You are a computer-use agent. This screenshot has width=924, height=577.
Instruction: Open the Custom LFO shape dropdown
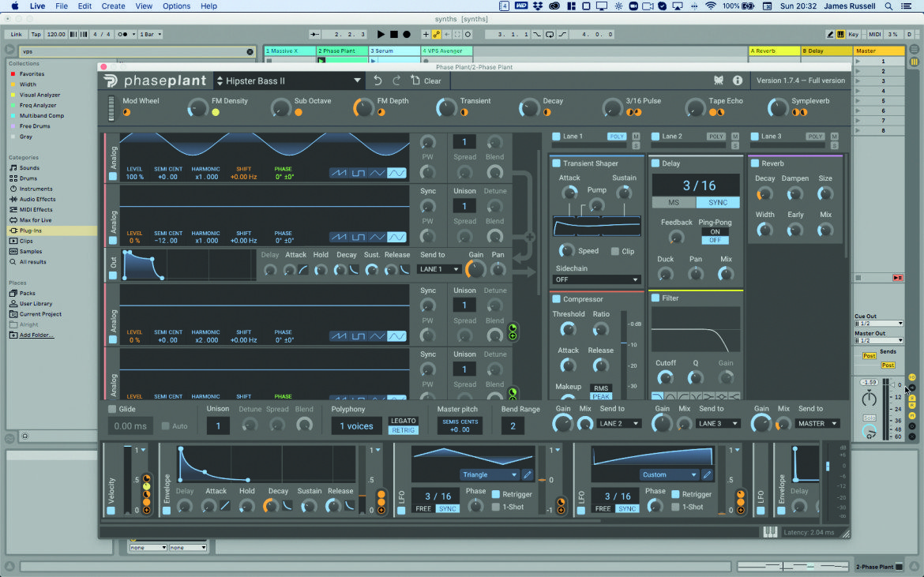point(669,474)
